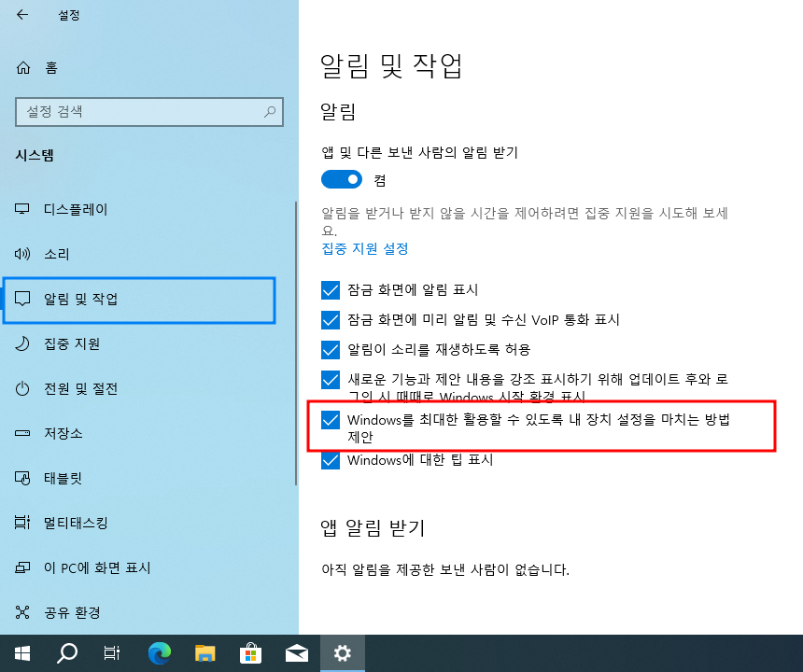
Task: Focus the 설정 검색 search box
Action: pos(149,112)
